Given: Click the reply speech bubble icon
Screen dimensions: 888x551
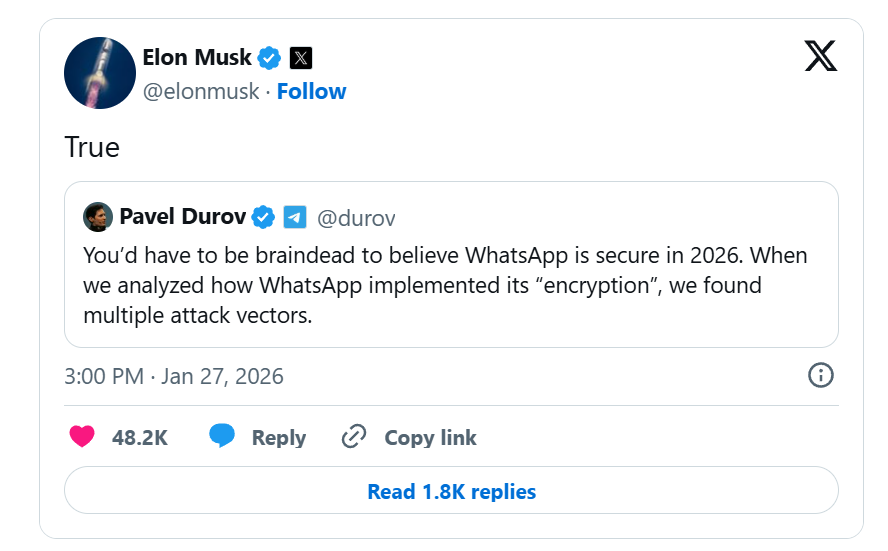Looking at the screenshot, I should coord(222,437).
